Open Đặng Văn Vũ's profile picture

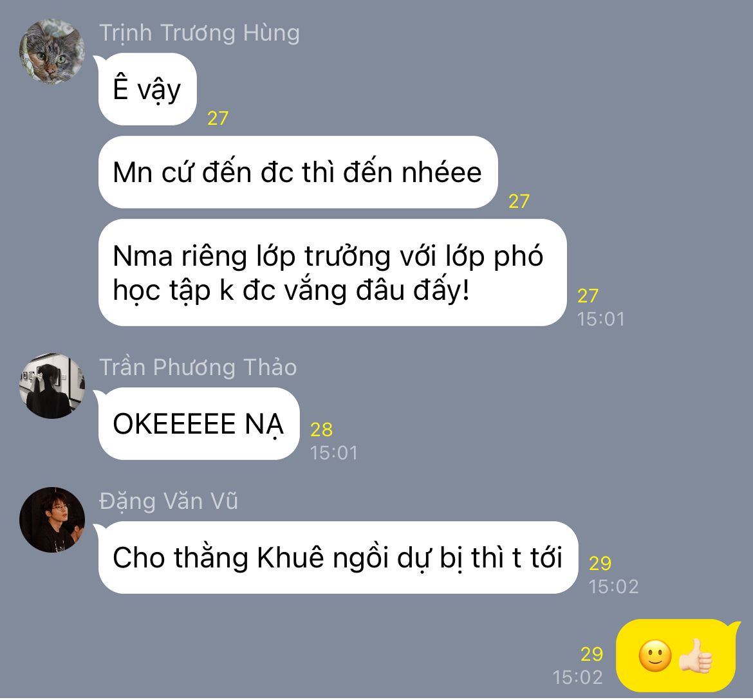52,519
